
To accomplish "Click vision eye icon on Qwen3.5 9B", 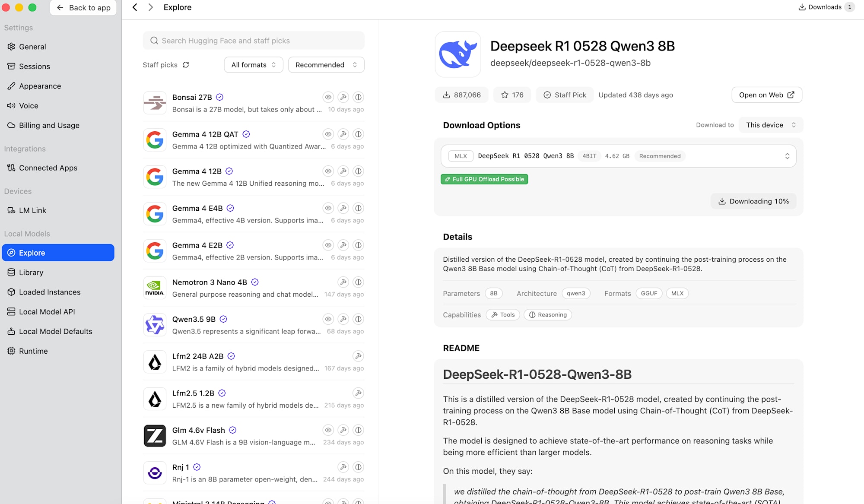I will tap(328, 319).
